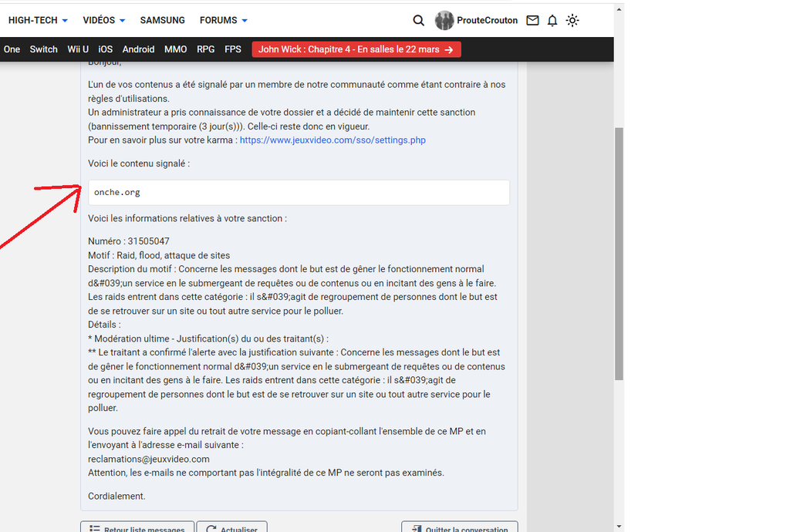Click the ProuteCrouton username
Viewport: 790px width, 532px height.
pyautogui.click(x=487, y=21)
